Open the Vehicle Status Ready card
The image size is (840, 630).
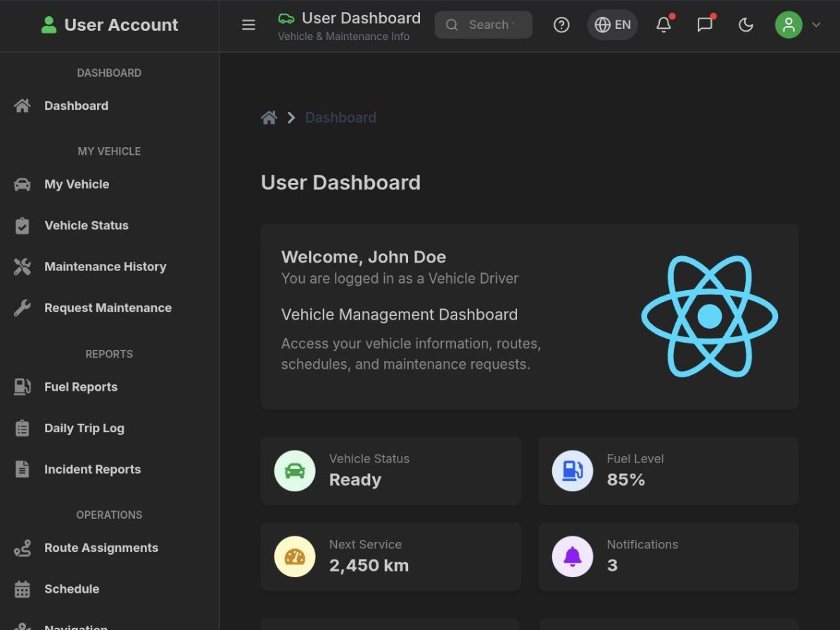(x=390, y=471)
